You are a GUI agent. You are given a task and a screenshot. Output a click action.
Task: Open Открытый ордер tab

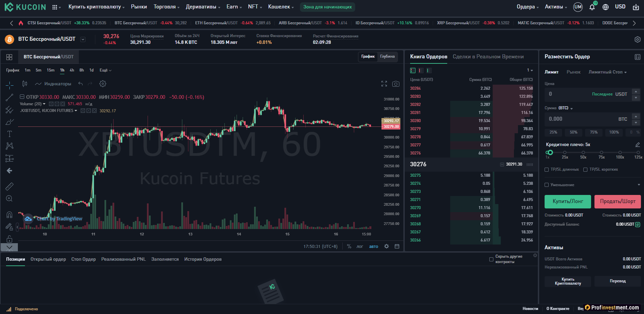point(48,259)
